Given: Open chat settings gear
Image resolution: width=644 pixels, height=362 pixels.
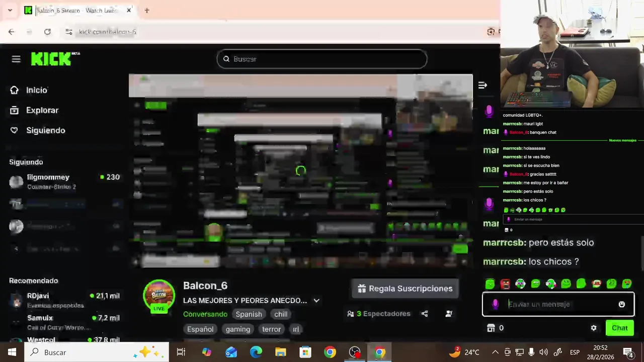Looking at the screenshot, I should click(594, 328).
